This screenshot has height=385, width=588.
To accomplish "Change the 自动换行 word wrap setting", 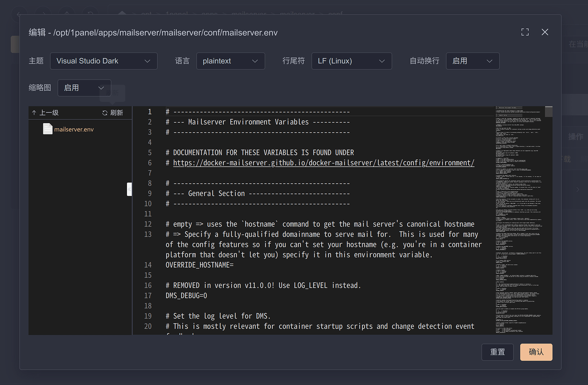I will click(473, 61).
